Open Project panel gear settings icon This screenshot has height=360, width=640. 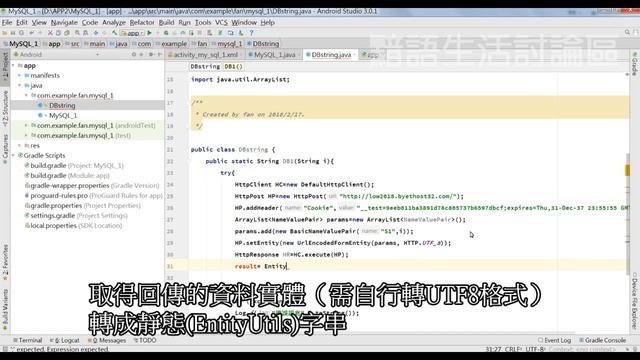point(151,54)
